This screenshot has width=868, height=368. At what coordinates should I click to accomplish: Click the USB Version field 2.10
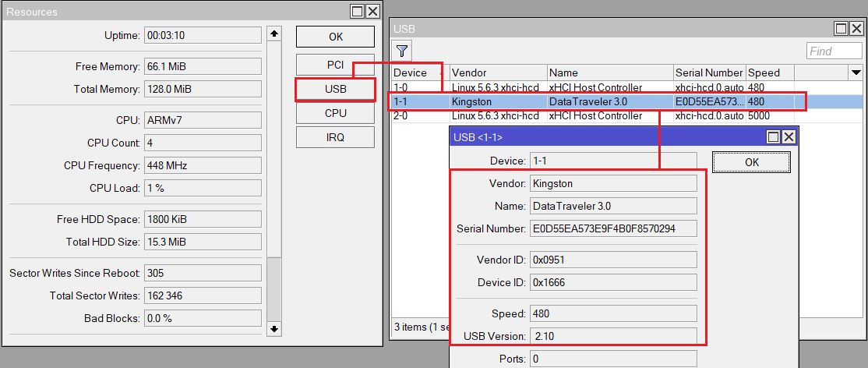(613, 336)
